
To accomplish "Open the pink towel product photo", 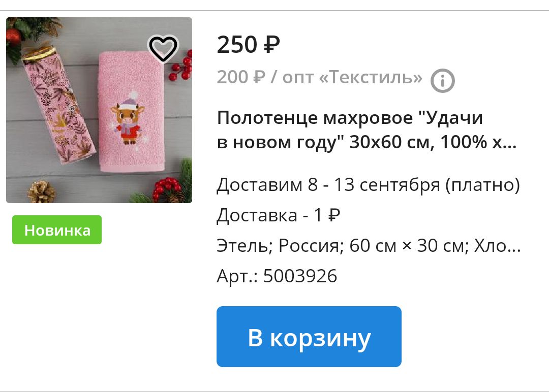I will click(99, 110).
